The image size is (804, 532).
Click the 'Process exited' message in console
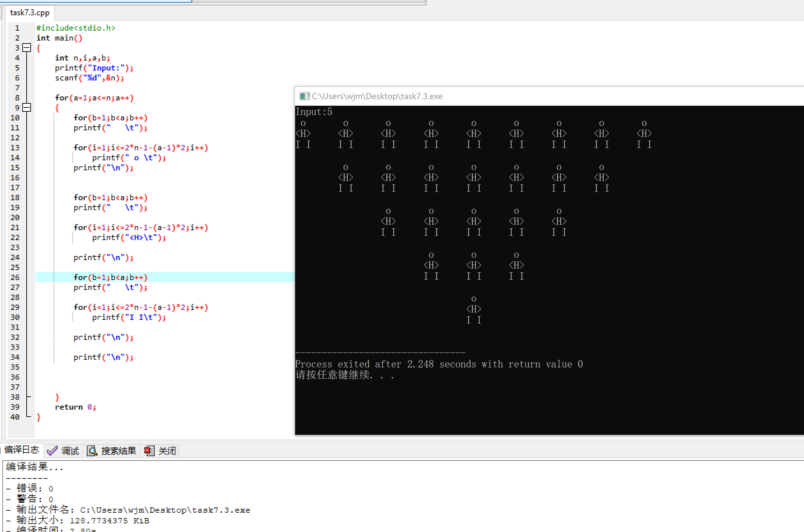[x=438, y=364]
